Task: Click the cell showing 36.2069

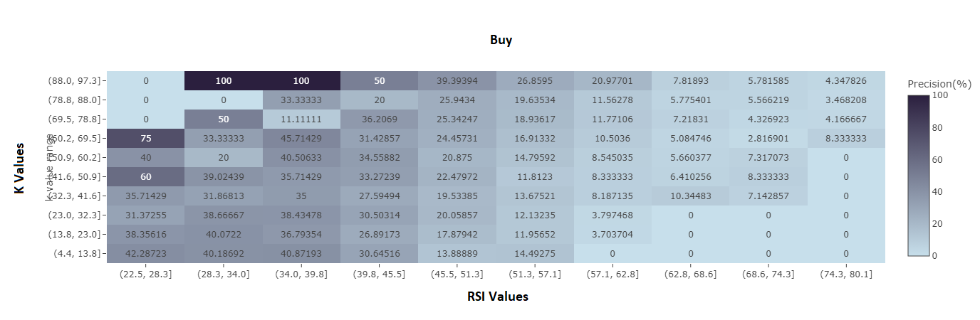Action: point(379,119)
